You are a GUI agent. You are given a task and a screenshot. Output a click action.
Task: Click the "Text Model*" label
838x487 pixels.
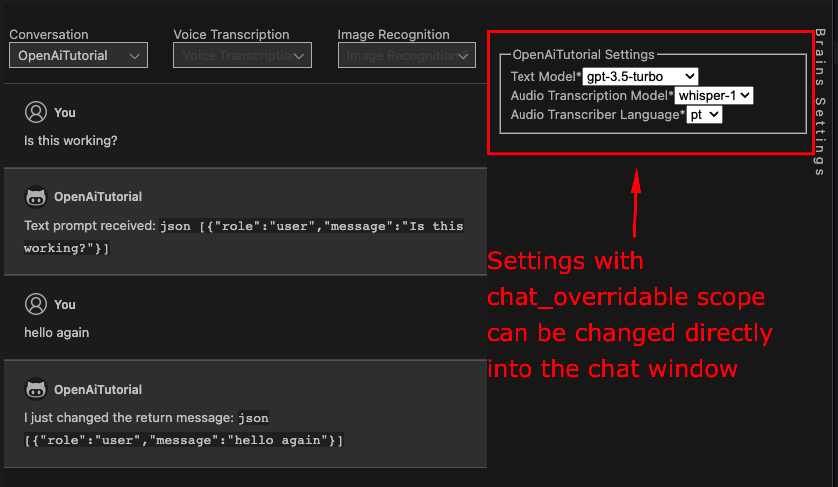(545, 76)
